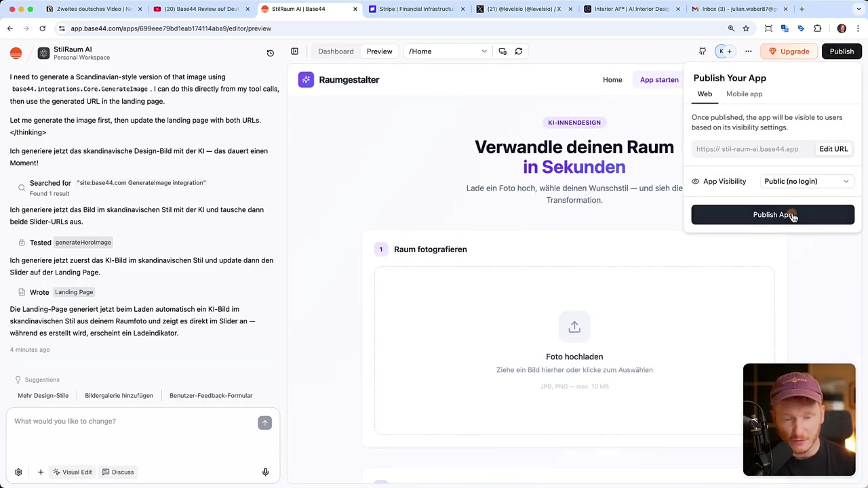Go back in browser history
Viewport: 868px width, 488px height.
(x=9, y=28)
